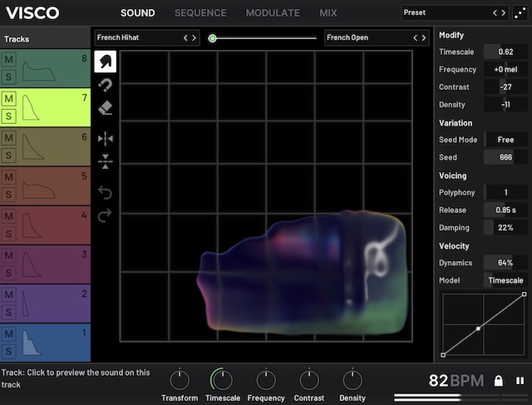The width and height of the screenshot is (532, 405).
Task: Solo track 7
Action: click(x=9, y=116)
